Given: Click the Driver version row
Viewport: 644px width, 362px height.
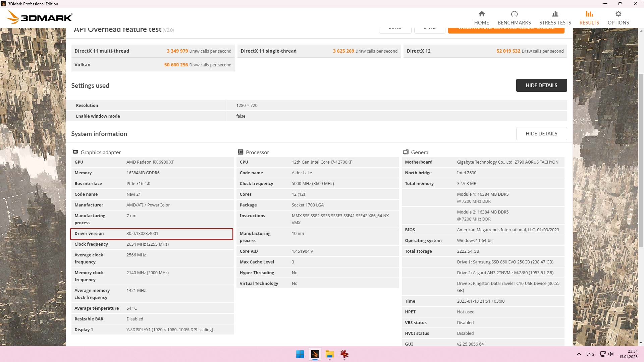Looking at the screenshot, I should 151,234.
